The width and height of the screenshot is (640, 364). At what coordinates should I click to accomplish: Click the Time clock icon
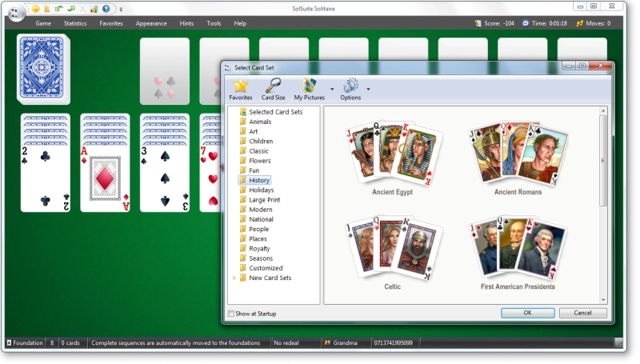(x=526, y=23)
